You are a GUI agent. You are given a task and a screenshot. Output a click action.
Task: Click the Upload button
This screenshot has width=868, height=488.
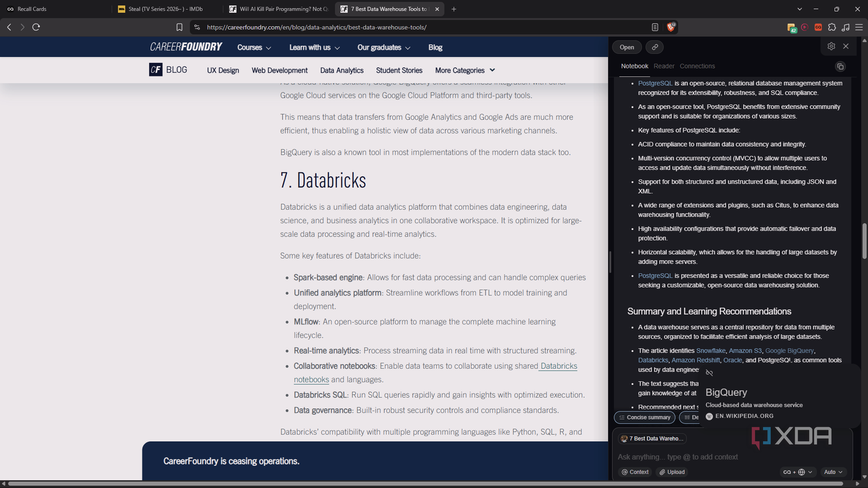(x=672, y=472)
